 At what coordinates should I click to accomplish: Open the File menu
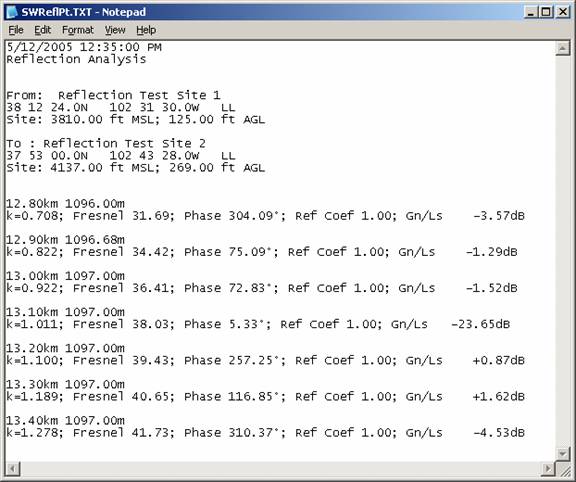tap(16, 30)
